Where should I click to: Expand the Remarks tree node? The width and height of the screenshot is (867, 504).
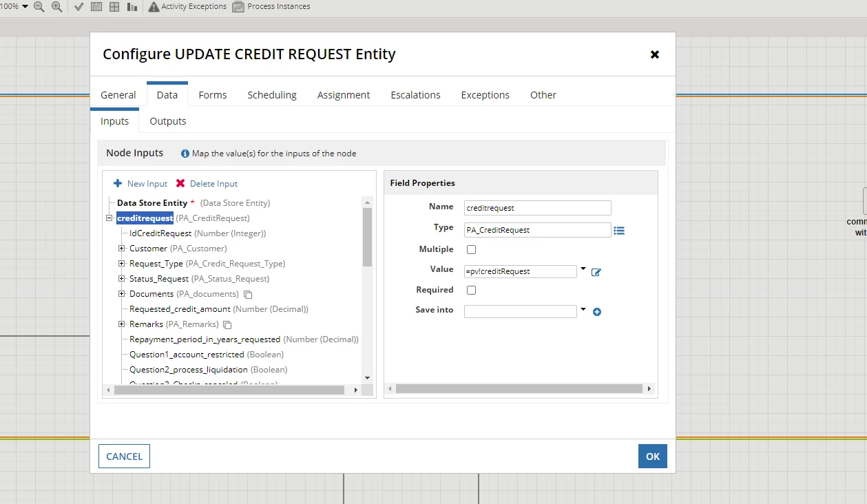click(122, 324)
